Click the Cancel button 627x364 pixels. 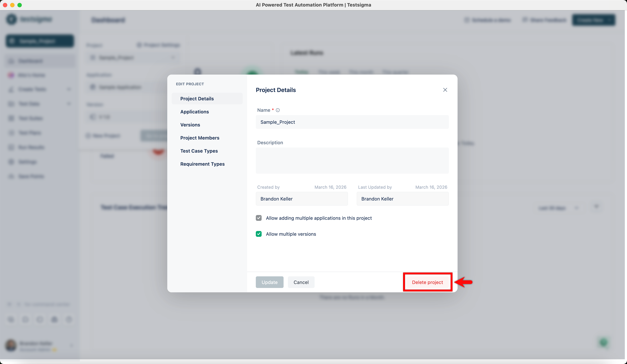(301, 282)
